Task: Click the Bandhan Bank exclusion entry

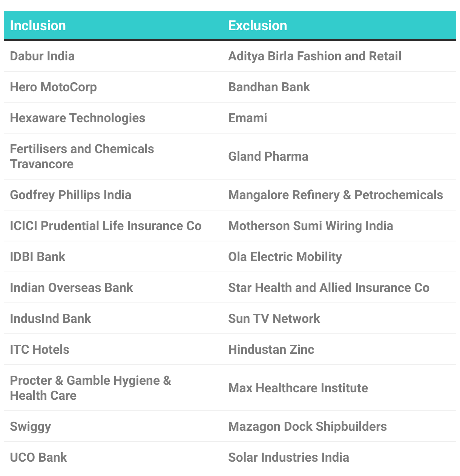Action: [269, 87]
